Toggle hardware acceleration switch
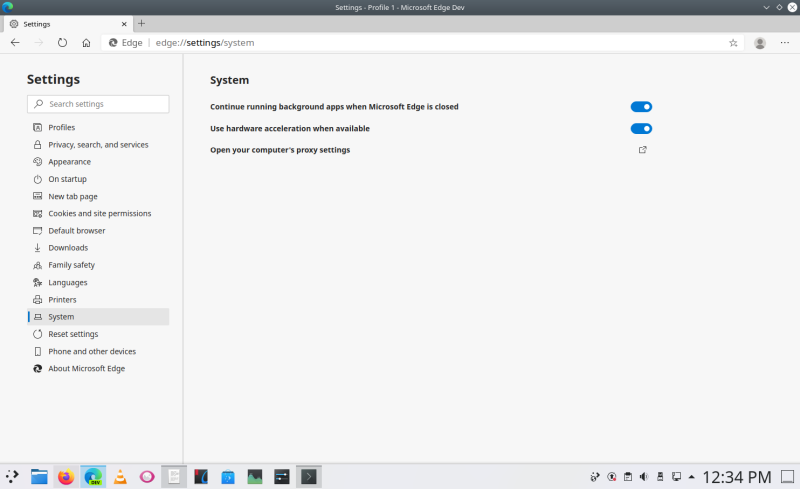 [641, 129]
